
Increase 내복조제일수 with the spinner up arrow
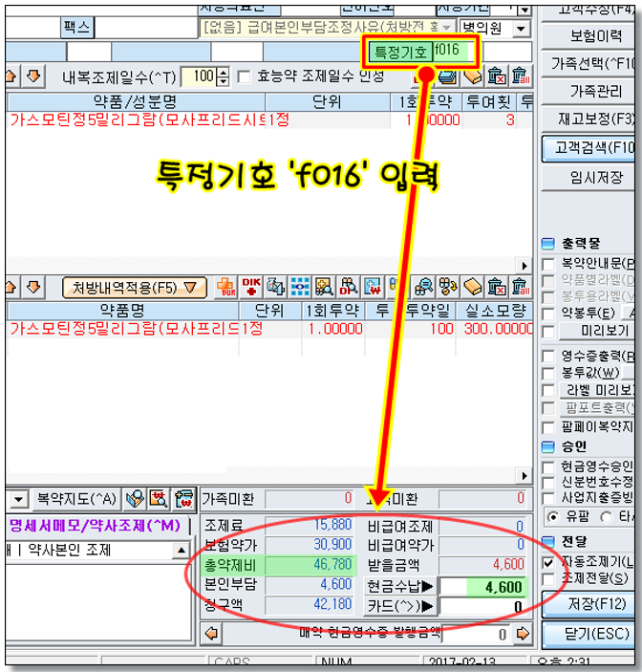(x=224, y=72)
